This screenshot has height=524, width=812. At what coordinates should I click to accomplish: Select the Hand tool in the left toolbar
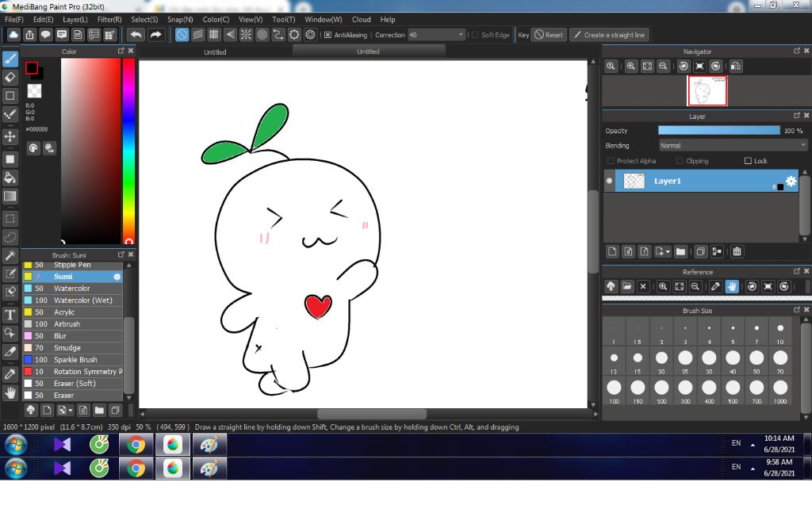(10, 392)
